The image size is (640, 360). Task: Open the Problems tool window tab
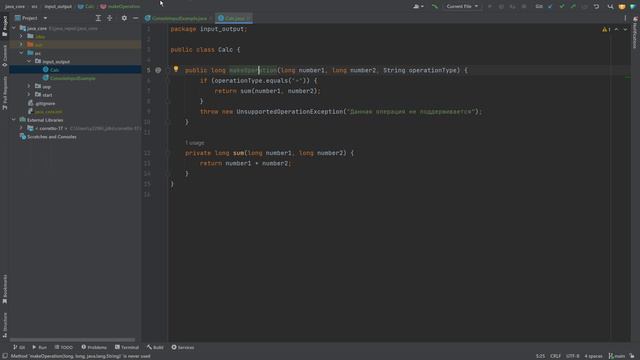pyautogui.click(x=94, y=347)
